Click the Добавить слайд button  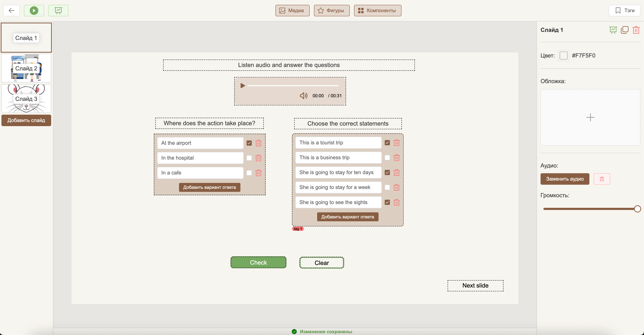pos(26,120)
